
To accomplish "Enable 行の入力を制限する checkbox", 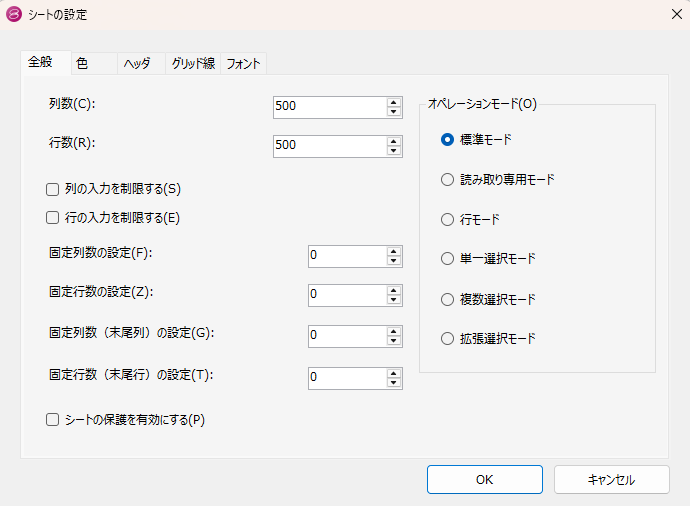I will 52,218.
